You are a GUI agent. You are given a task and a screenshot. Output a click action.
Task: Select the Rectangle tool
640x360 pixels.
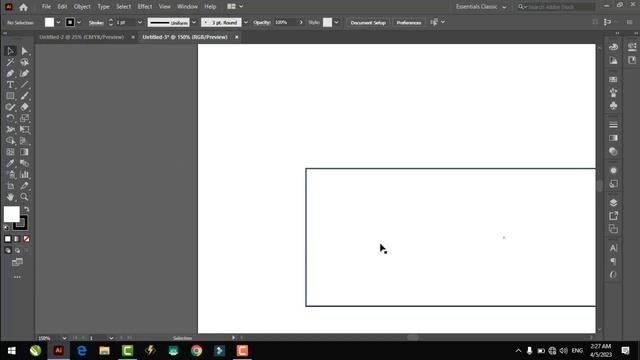10,96
